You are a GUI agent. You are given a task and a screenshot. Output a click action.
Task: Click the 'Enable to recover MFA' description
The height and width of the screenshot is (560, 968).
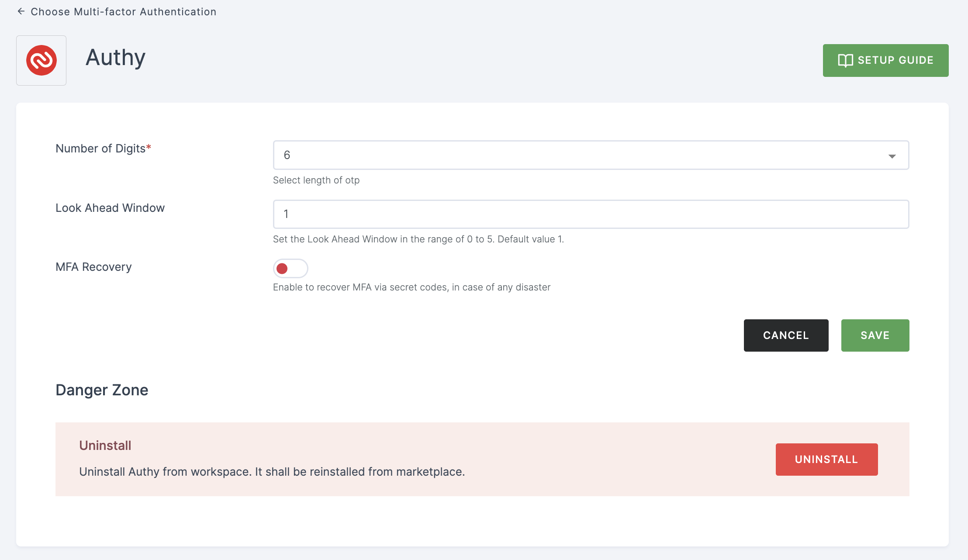[x=411, y=287]
